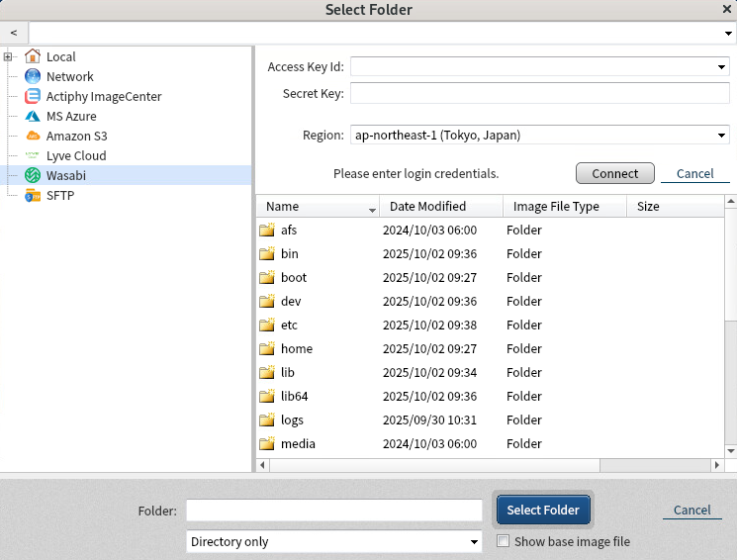Enable Show base image file checkbox
Image resolution: width=737 pixels, height=560 pixels.
point(504,541)
